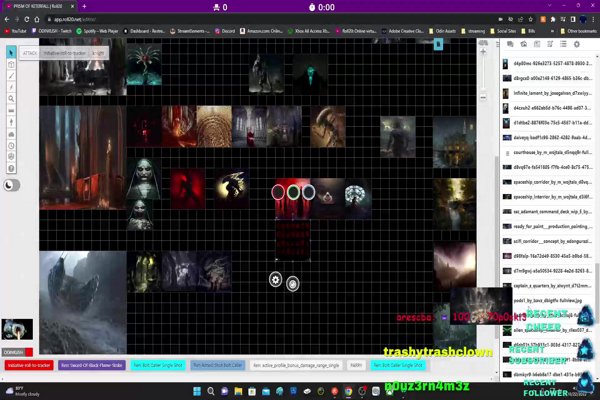
Task: Click the Knight macro on token bar
Action: [x=98, y=53]
